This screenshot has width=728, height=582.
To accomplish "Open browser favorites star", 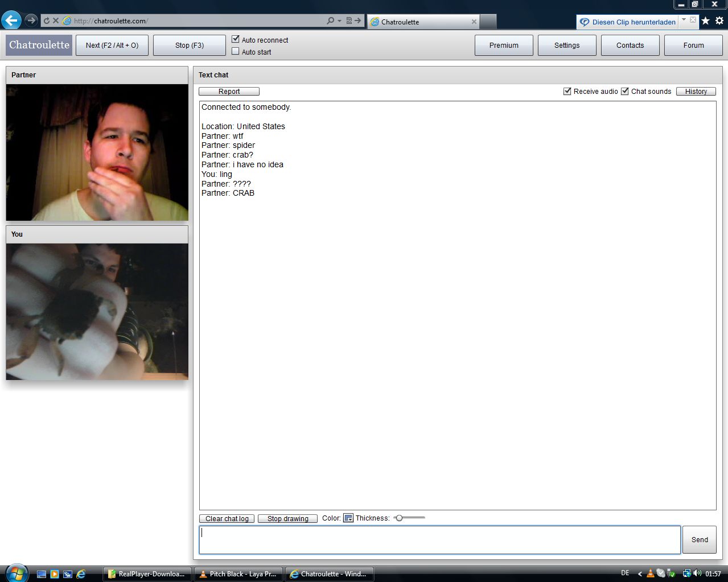I will pyautogui.click(x=706, y=20).
